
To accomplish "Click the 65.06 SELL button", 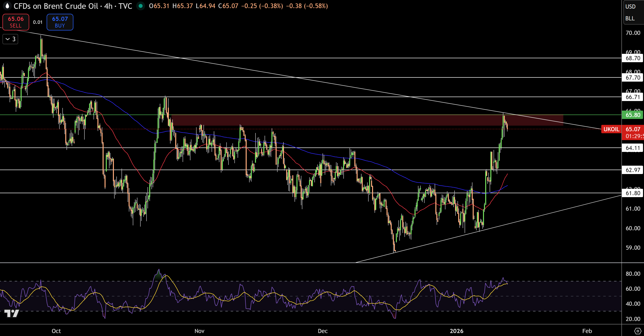I will (x=16, y=22).
